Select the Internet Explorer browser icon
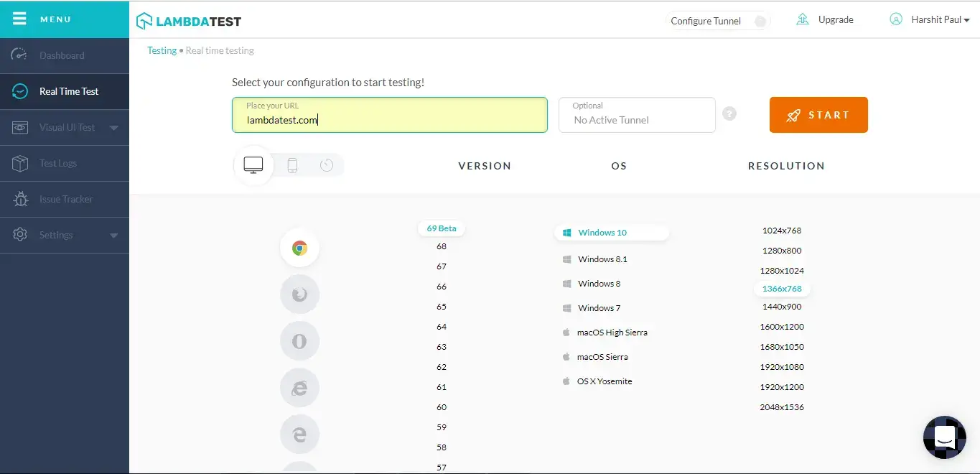 pos(299,388)
